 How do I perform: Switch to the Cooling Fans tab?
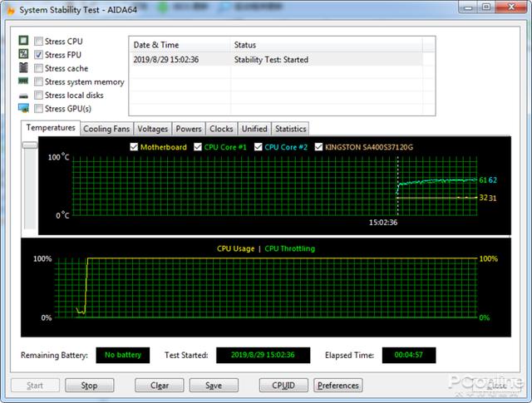(x=106, y=129)
